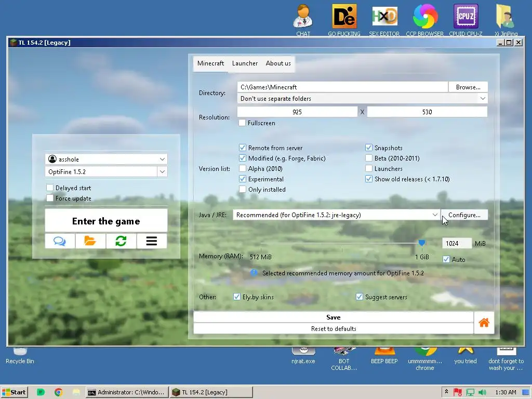Uncheck Show old releases (< 1.7.10)
The width and height of the screenshot is (532, 399).
369,179
